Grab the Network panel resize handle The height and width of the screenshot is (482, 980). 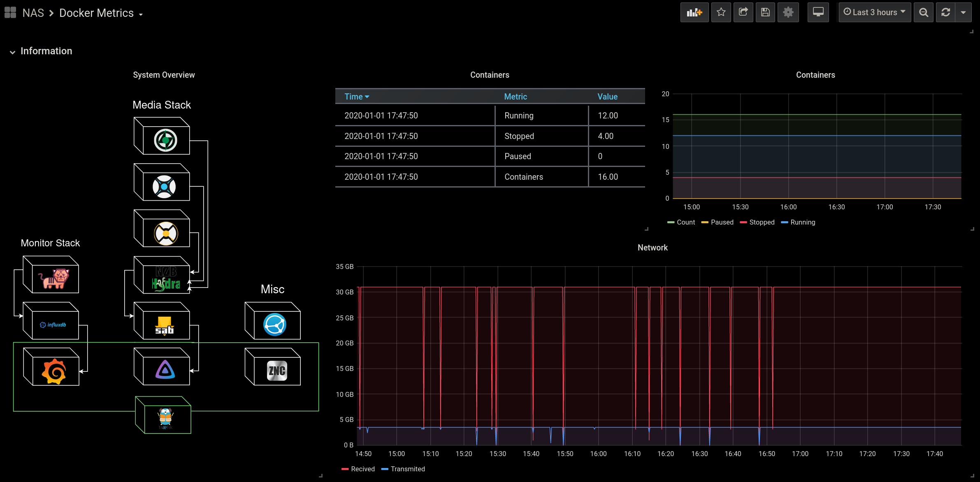coord(972,476)
